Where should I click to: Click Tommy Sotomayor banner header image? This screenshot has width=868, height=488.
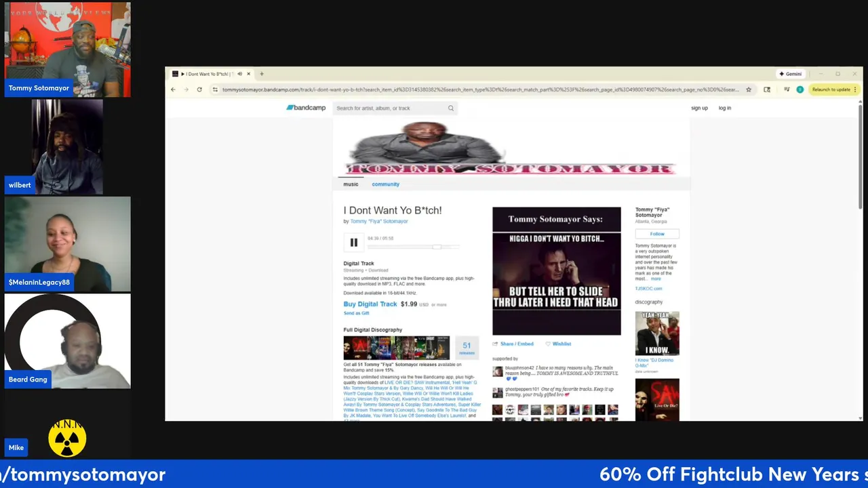(x=511, y=148)
